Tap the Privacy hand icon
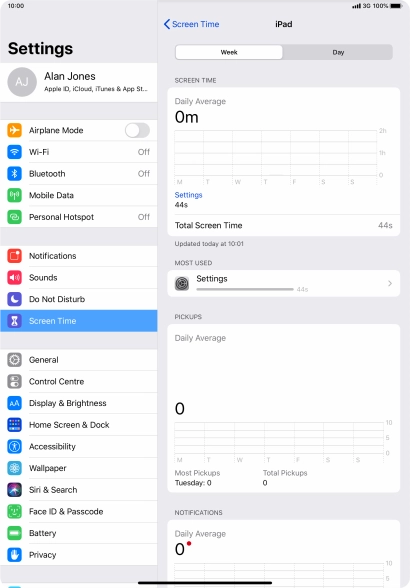 (x=14, y=555)
